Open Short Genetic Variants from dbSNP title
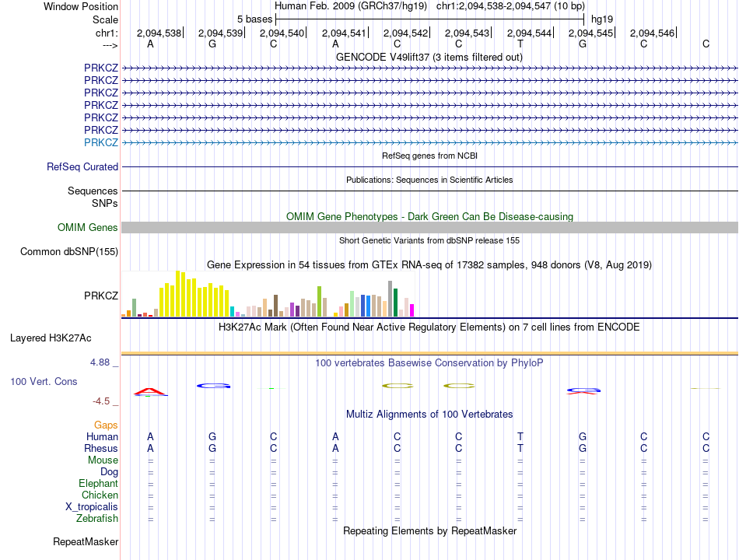Viewport: 739px width, 560px height. (x=429, y=240)
